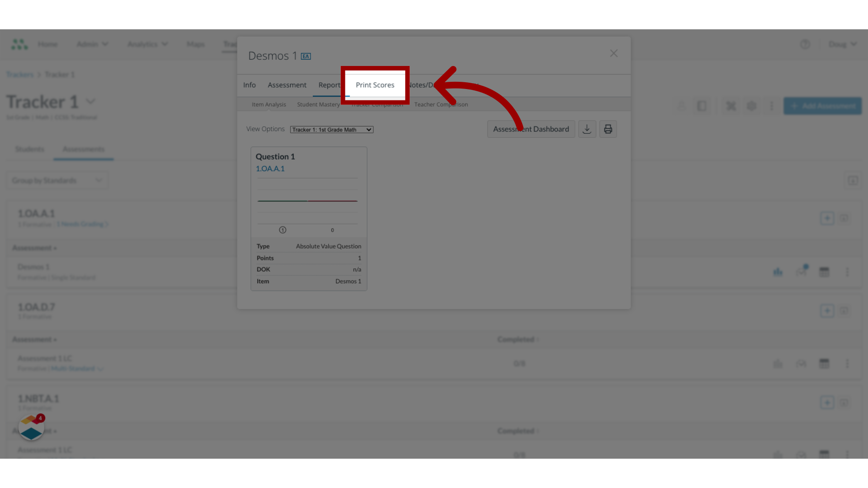Open the floating help widget with badge 4
The height and width of the screenshot is (488, 868).
click(x=31, y=427)
